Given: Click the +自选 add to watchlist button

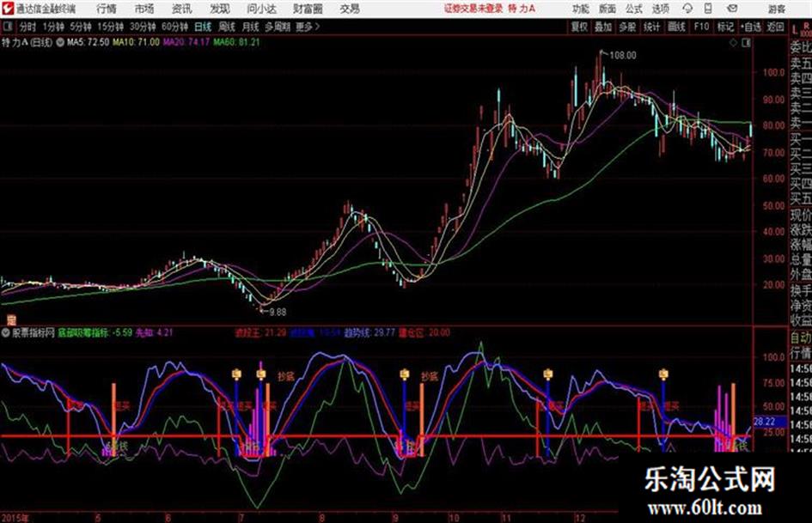Looking at the screenshot, I should (x=751, y=27).
